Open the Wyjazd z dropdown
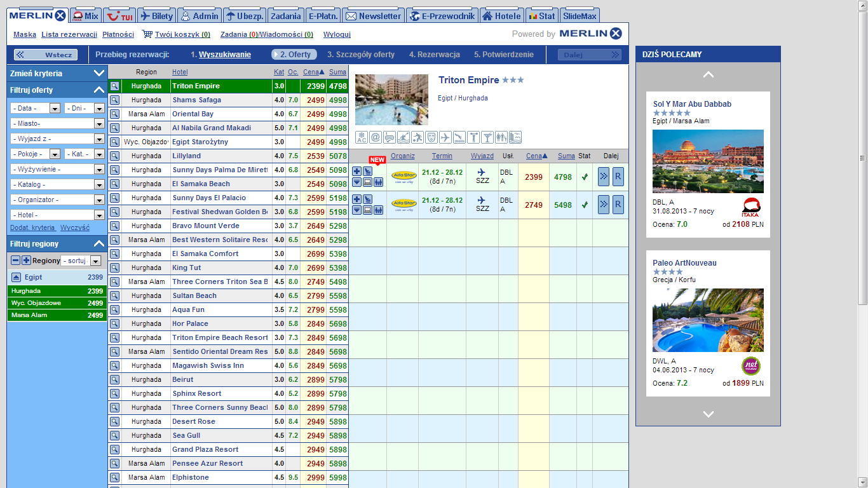This screenshot has width=868, height=488. [57, 139]
